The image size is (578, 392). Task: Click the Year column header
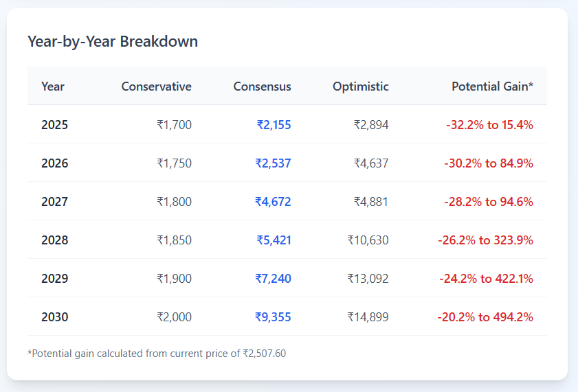[53, 87]
